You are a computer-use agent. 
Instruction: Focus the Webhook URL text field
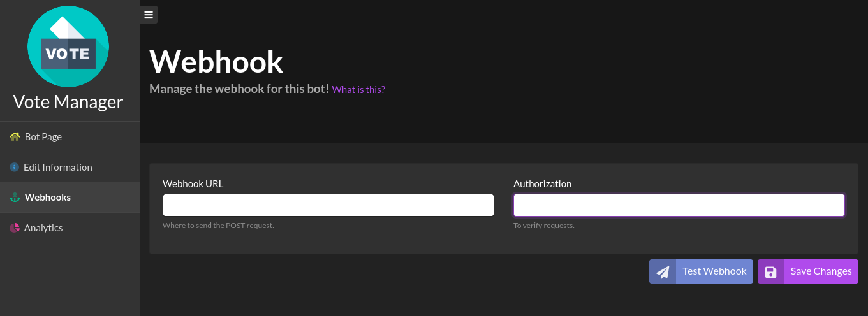pos(328,205)
